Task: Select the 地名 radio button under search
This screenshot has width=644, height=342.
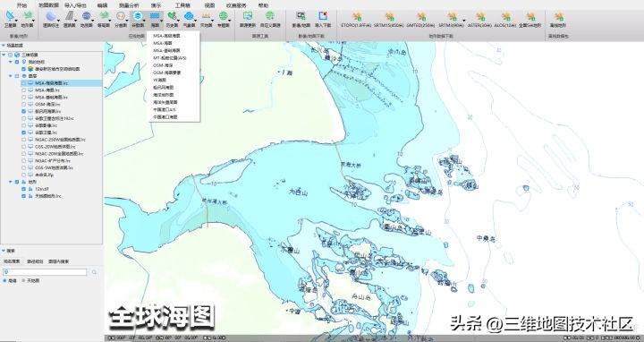Action: 4,281
